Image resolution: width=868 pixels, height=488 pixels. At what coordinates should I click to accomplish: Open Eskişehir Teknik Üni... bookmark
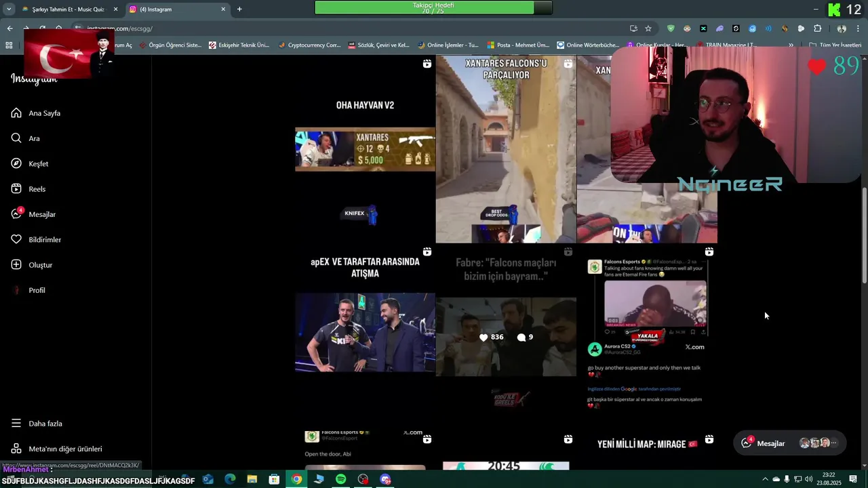(x=239, y=45)
